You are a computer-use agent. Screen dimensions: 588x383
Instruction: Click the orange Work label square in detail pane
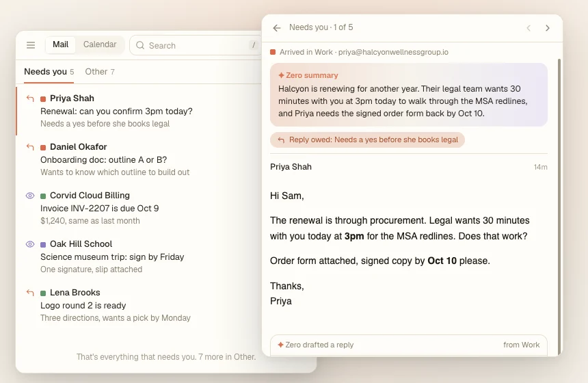click(x=273, y=52)
